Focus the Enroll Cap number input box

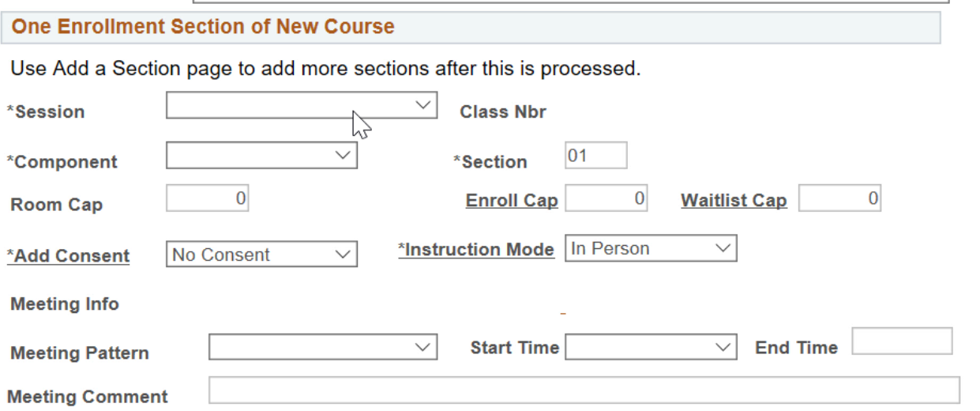point(606,198)
